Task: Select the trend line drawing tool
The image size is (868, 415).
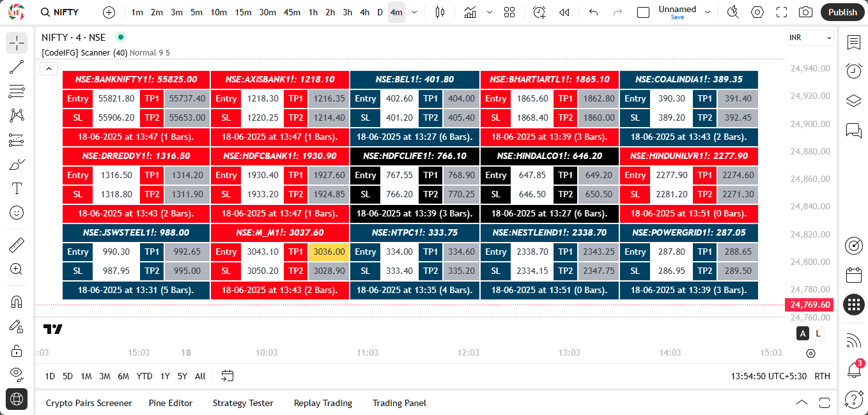Action: pyautogui.click(x=17, y=67)
